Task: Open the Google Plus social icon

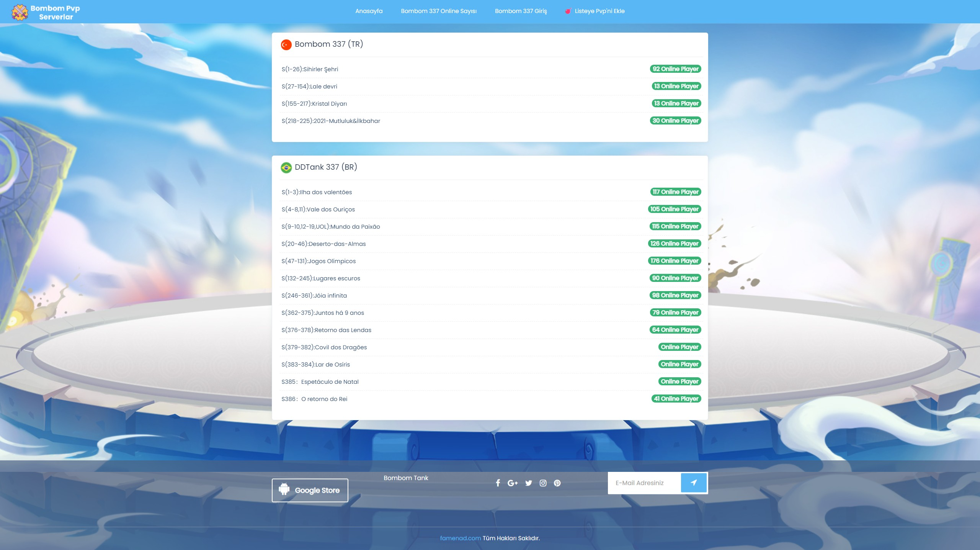Action: 513,483
